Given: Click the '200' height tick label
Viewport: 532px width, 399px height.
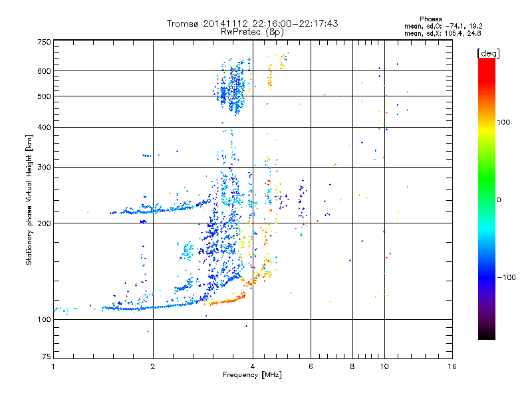Looking at the screenshot, I should [x=44, y=223].
